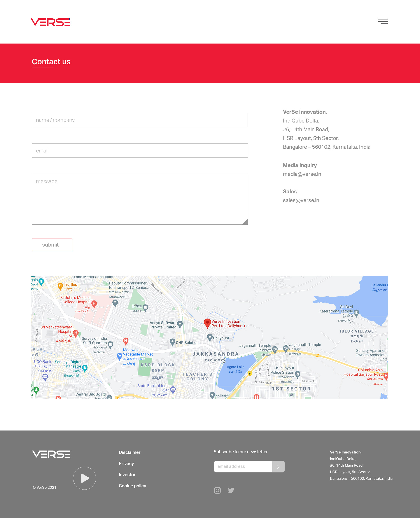Image resolution: width=420 pixels, height=518 pixels.
Task: Open the Cookie policy link
Action: point(132,486)
